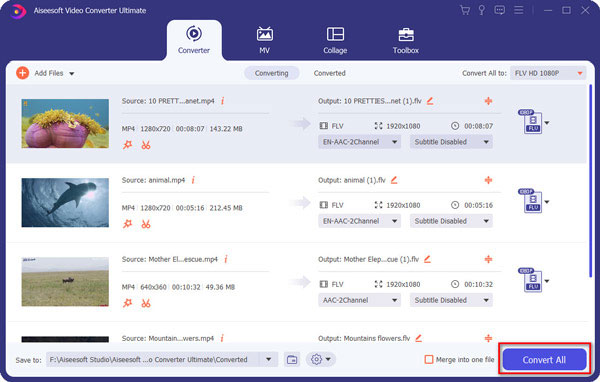Rename output animal (1).flv with pencil icon
600x382 pixels.
(x=394, y=180)
